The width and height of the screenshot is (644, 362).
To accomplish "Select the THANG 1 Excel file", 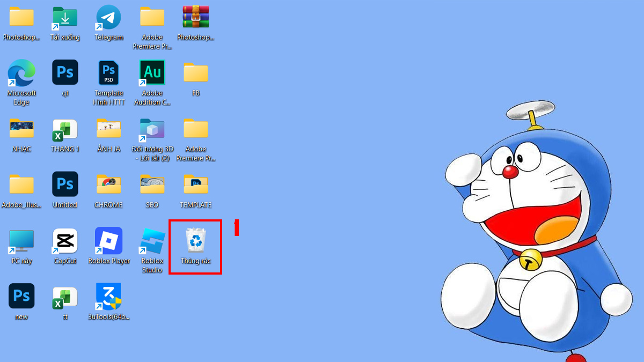I will coord(65,129).
